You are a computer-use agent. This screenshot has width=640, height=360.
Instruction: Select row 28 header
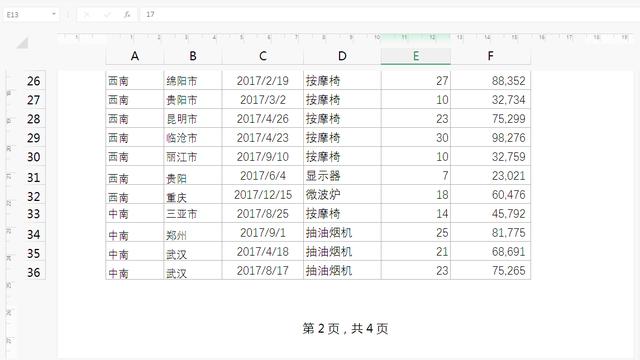34,119
